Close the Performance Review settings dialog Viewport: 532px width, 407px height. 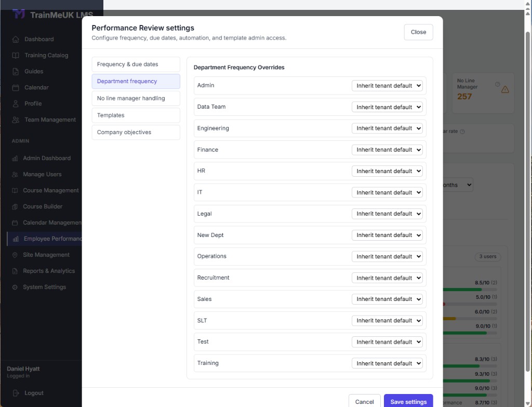(x=418, y=32)
